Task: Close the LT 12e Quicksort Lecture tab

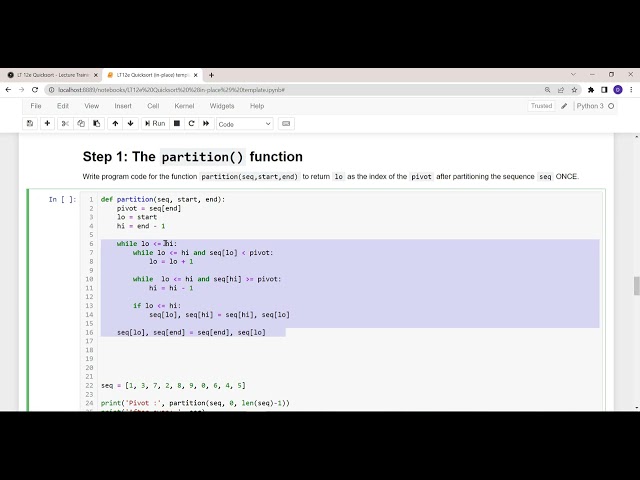Action: 96,75
